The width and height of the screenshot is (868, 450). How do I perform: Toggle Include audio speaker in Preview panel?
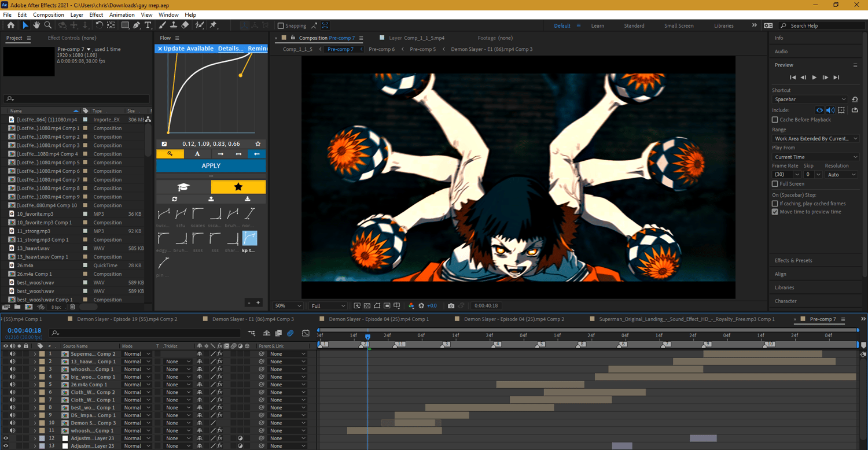tap(830, 110)
